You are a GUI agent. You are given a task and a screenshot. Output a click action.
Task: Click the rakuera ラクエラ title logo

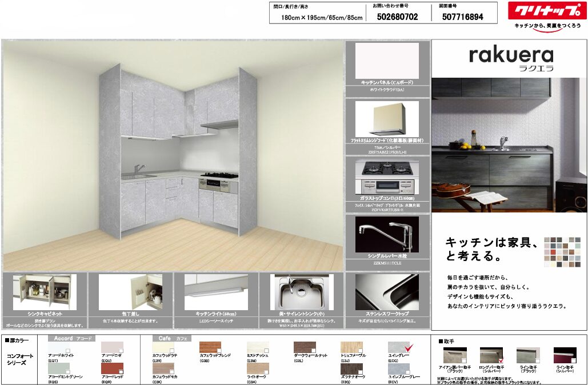coord(511,59)
